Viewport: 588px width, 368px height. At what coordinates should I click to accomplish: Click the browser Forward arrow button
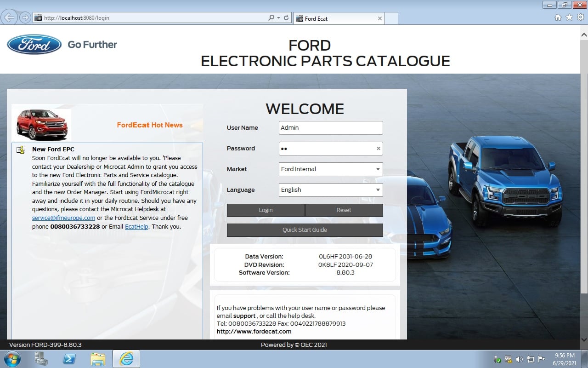25,18
